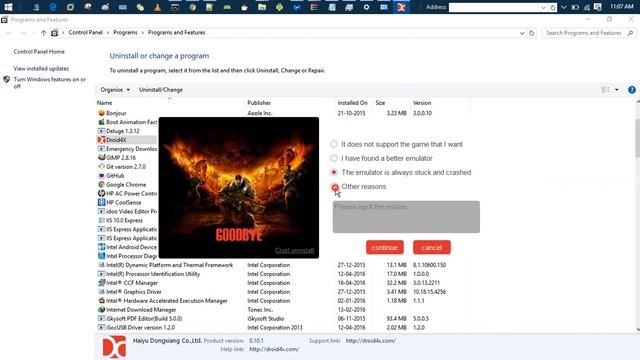Go up one folder level
The height and width of the screenshot is (360, 640).
point(43,33)
